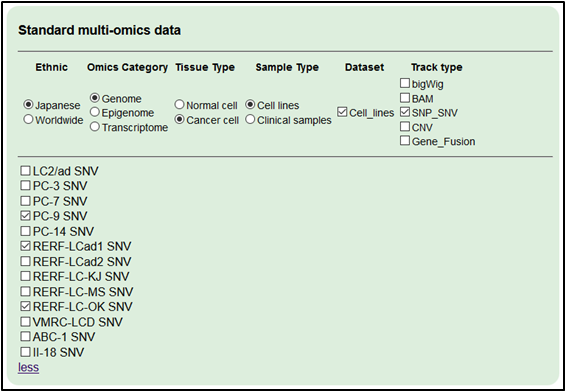Choose the Epigenome omics category
The height and width of the screenshot is (392, 566).
coord(95,112)
